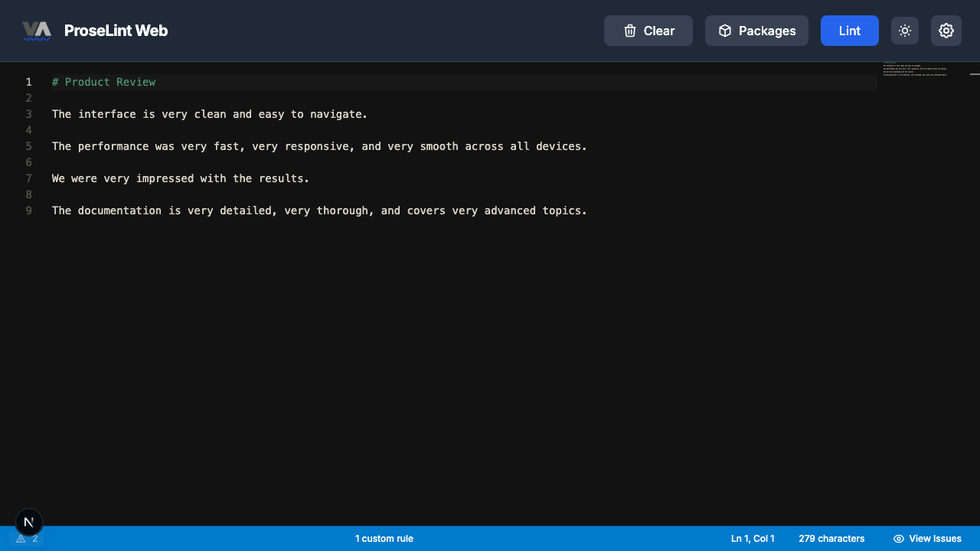Click the eye icon beside View Issues
Image resolution: width=980 pixels, height=551 pixels.
point(898,539)
